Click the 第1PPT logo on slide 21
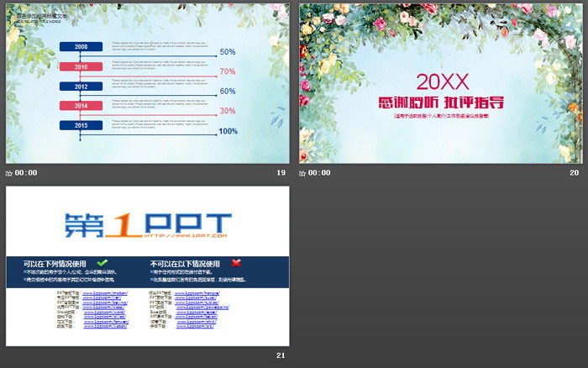This screenshot has height=368, width=588. 148,225
